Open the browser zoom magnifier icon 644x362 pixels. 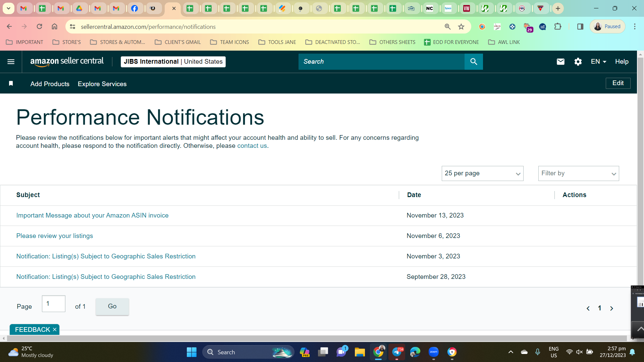point(447,26)
